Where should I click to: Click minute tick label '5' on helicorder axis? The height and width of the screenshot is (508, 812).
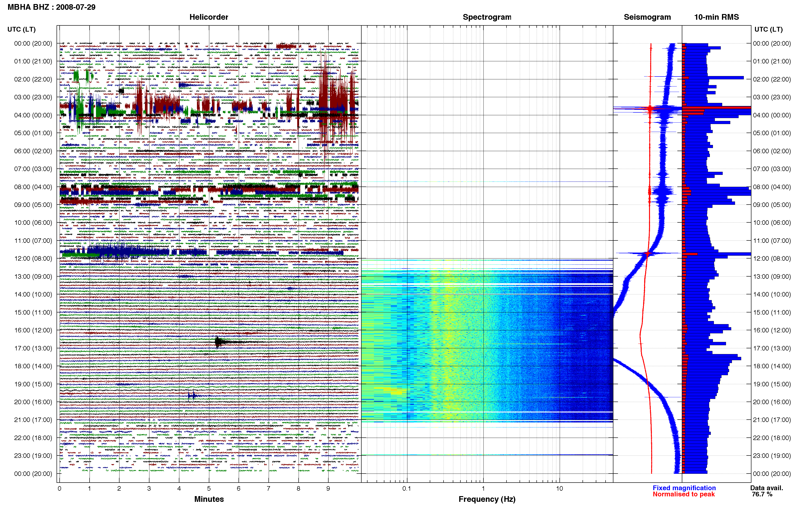(x=209, y=489)
